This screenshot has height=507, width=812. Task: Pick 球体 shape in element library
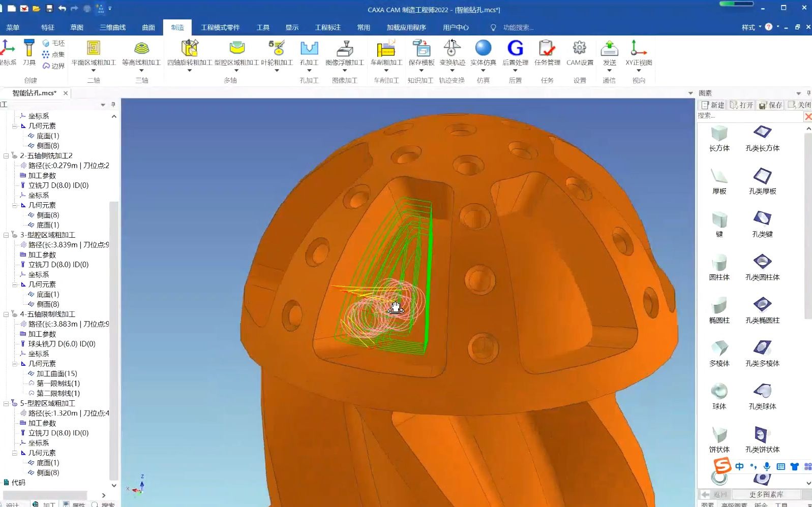pos(719,396)
